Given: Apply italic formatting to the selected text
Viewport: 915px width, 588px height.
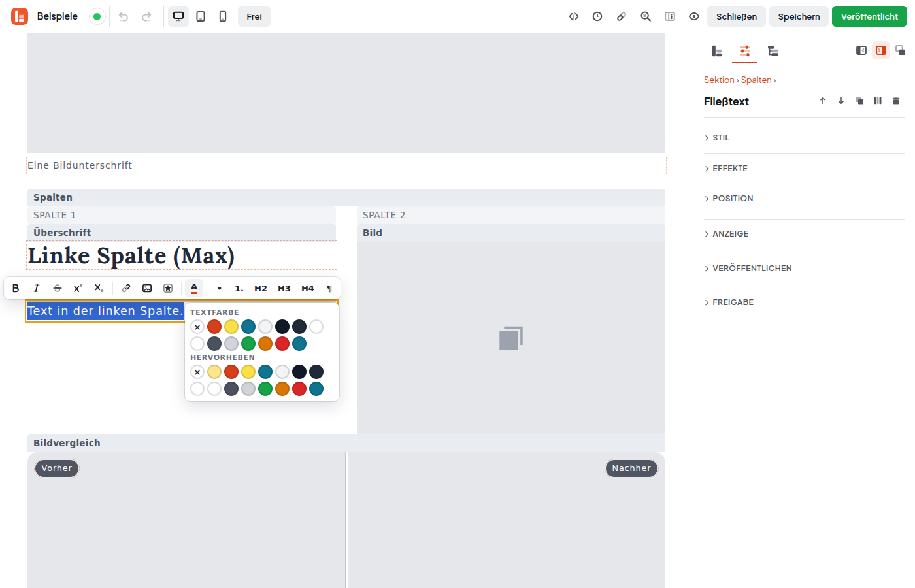Looking at the screenshot, I should coord(37,288).
